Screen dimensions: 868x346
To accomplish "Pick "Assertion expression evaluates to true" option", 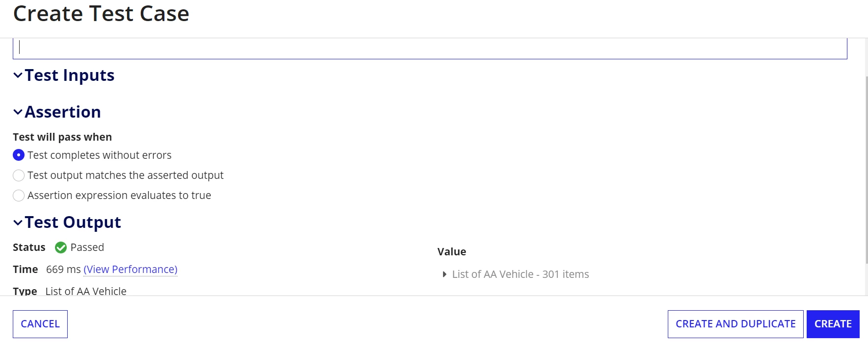I will tap(19, 196).
